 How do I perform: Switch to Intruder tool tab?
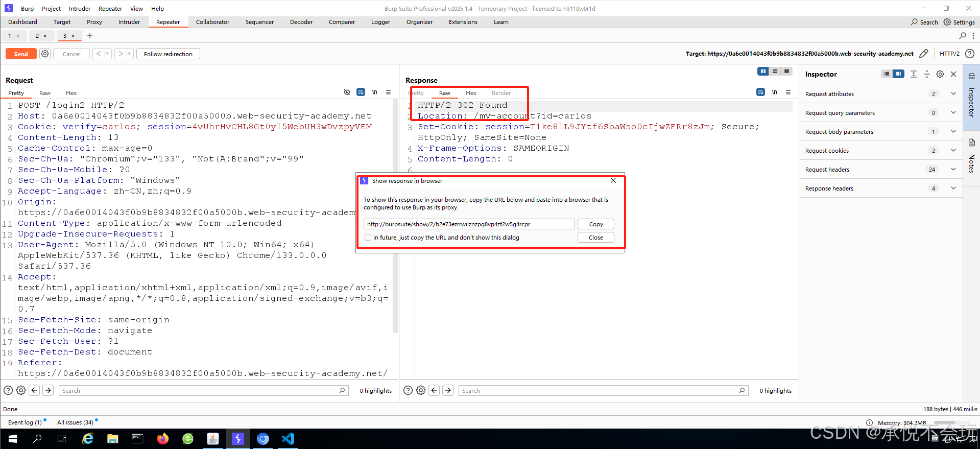(x=129, y=22)
